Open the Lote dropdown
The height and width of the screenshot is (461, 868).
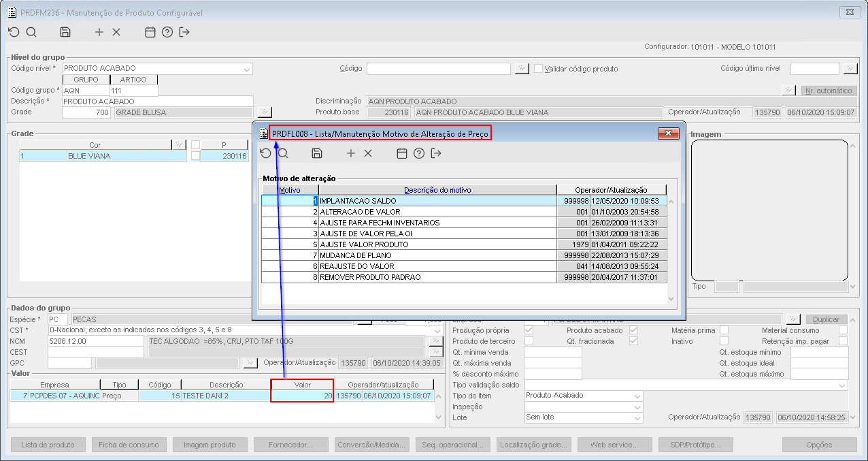pyautogui.click(x=637, y=417)
